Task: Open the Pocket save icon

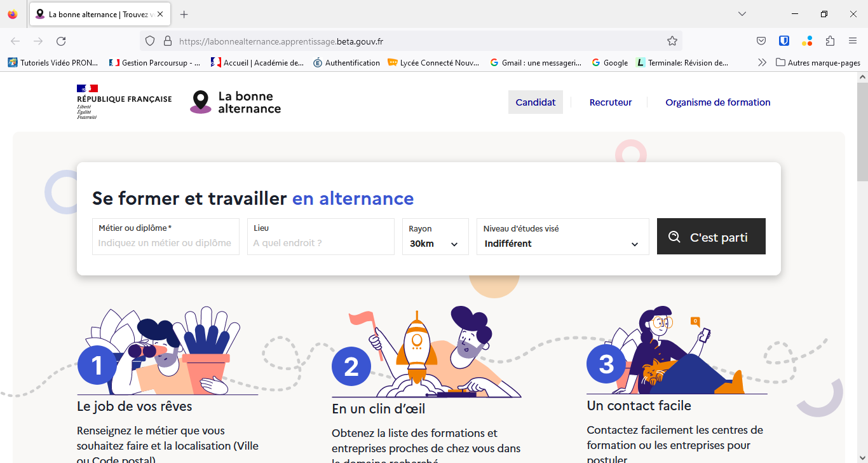Action: (x=761, y=41)
